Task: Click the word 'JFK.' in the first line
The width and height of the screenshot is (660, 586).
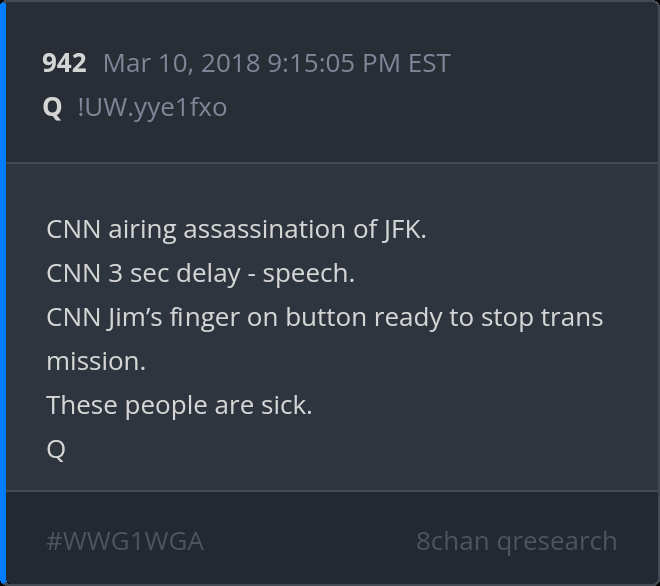Action: [404, 229]
